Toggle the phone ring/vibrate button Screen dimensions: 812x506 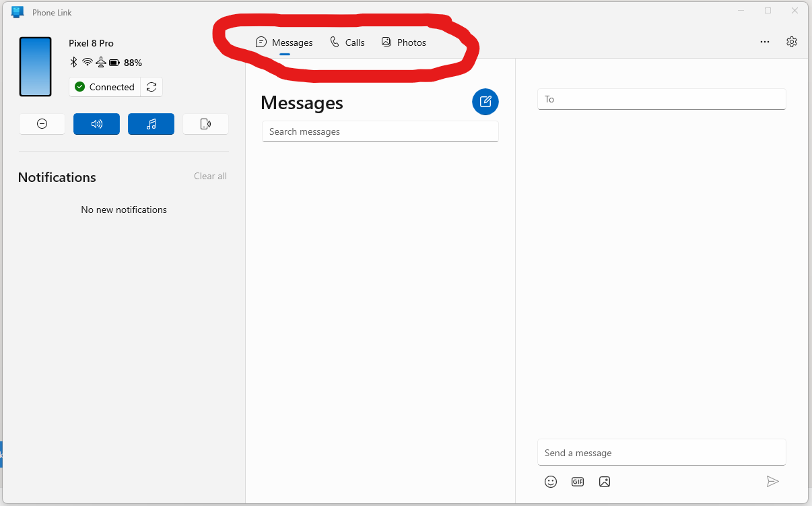206,124
